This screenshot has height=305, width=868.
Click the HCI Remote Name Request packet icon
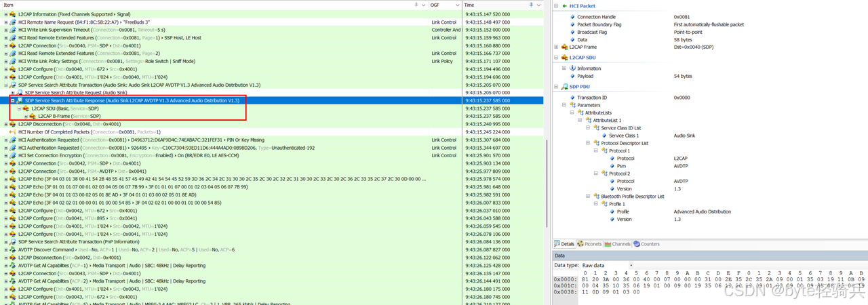[13, 22]
